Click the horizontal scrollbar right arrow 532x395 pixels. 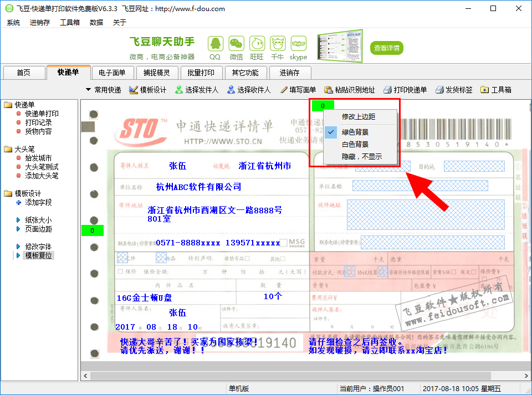pyautogui.click(x=526, y=376)
